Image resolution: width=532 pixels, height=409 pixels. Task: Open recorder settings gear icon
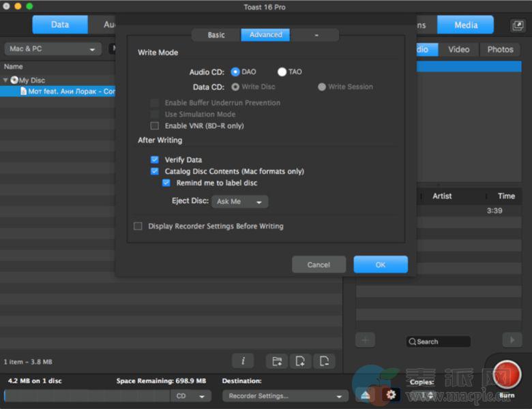point(391,395)
